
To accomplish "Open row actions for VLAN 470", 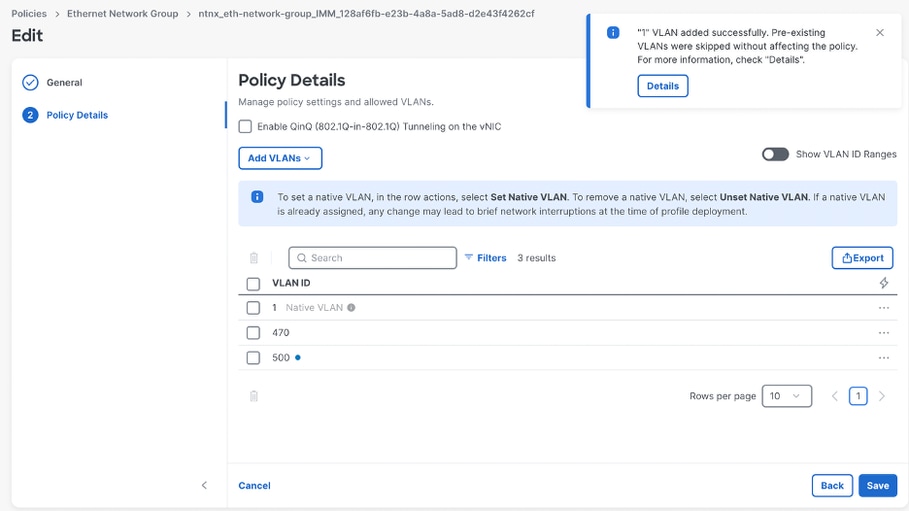I will click(x=883, y=333).
